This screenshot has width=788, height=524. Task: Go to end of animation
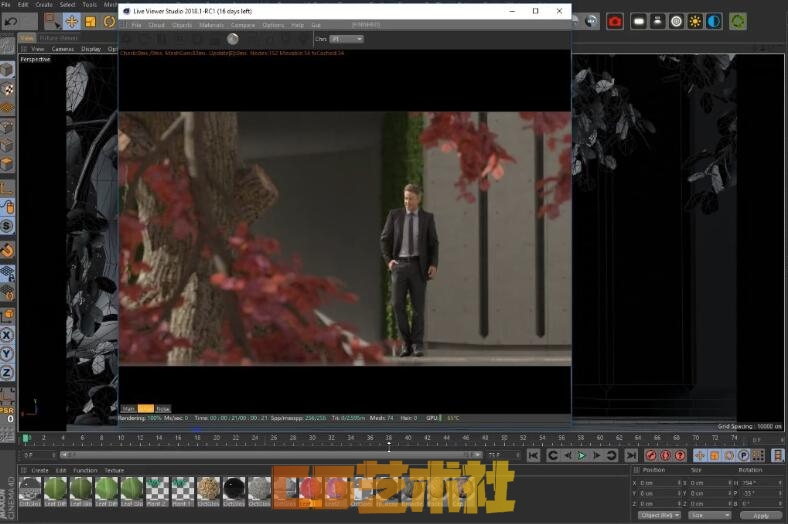point(631,456)
